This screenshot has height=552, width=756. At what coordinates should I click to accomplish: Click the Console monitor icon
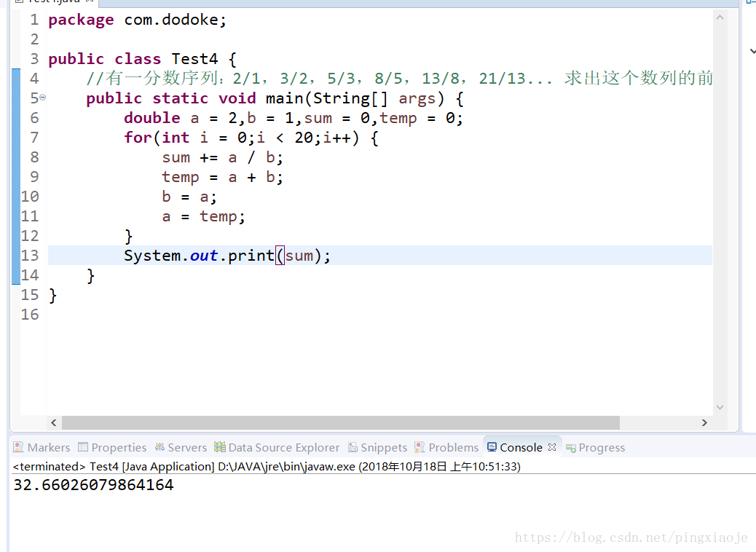pyautogui.click(x=492, y=447)
